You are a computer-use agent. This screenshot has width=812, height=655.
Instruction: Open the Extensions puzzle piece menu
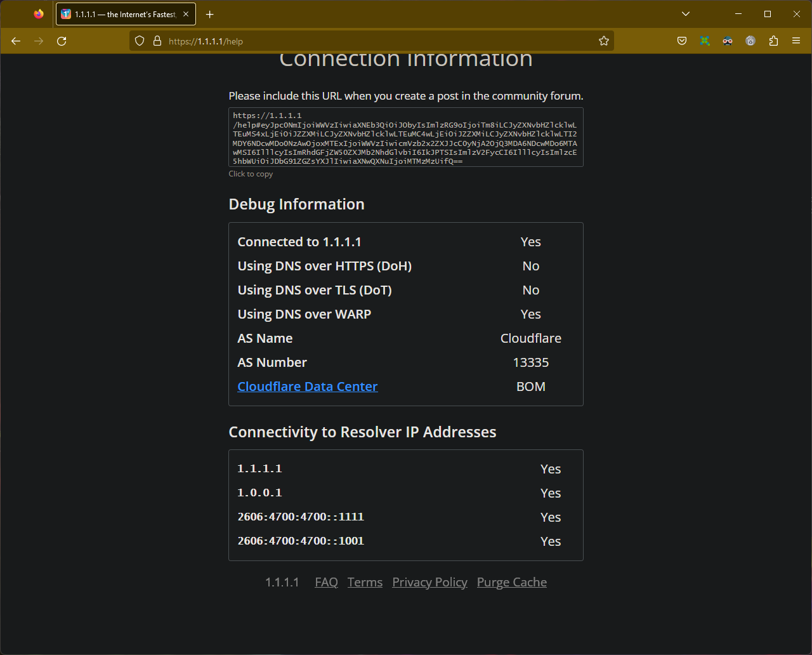(x=773, y=41)
